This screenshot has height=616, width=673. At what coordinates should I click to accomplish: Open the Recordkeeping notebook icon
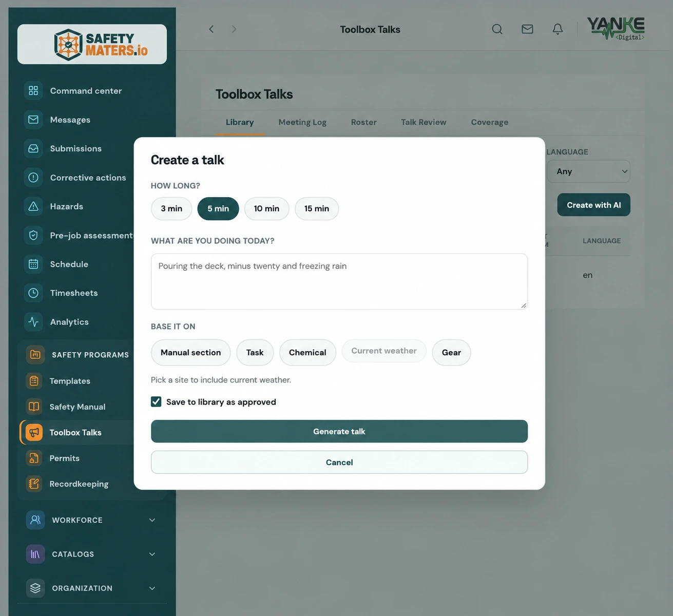pos(34,484)
